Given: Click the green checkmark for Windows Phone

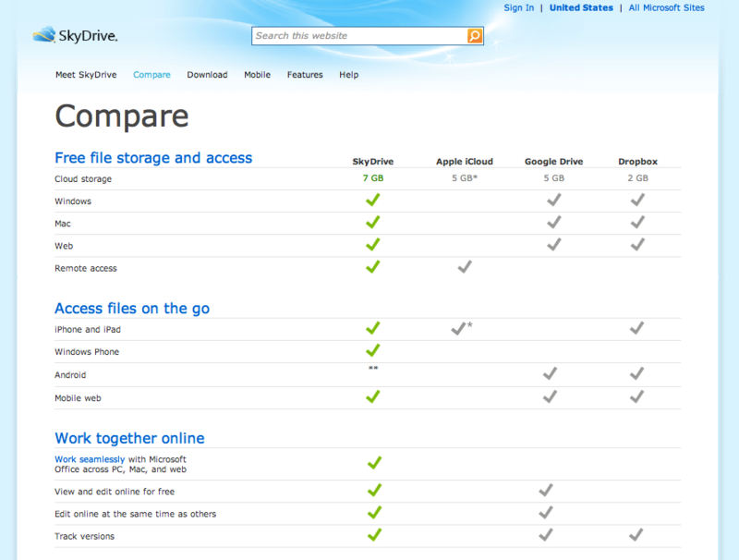Looking at the screenshot, I should tap(373, 350).
